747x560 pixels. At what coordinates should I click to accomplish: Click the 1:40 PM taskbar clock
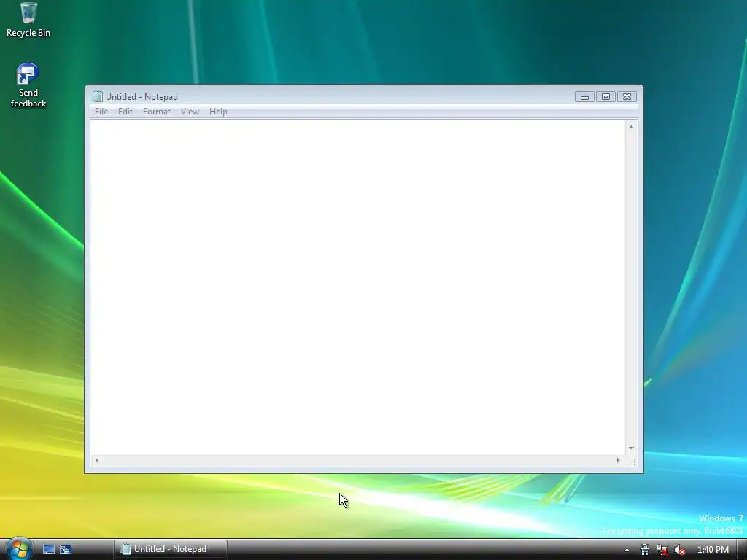[713, 550]
